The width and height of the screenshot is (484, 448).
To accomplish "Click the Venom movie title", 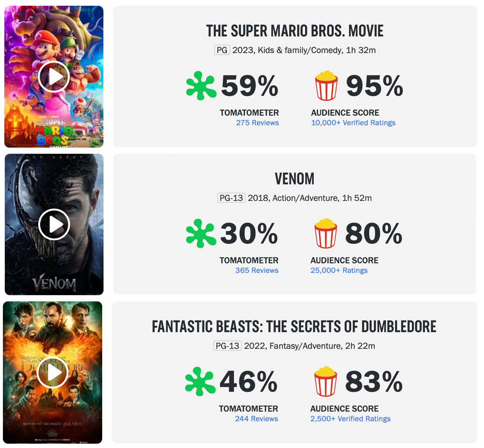I will [294, 179].
